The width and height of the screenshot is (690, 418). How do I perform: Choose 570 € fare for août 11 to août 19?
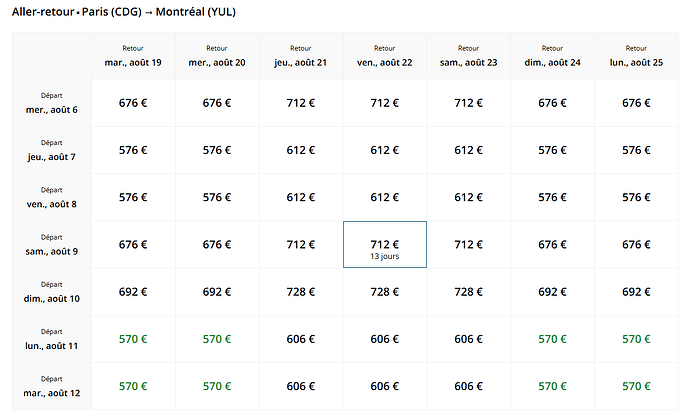tap(133, 339)
